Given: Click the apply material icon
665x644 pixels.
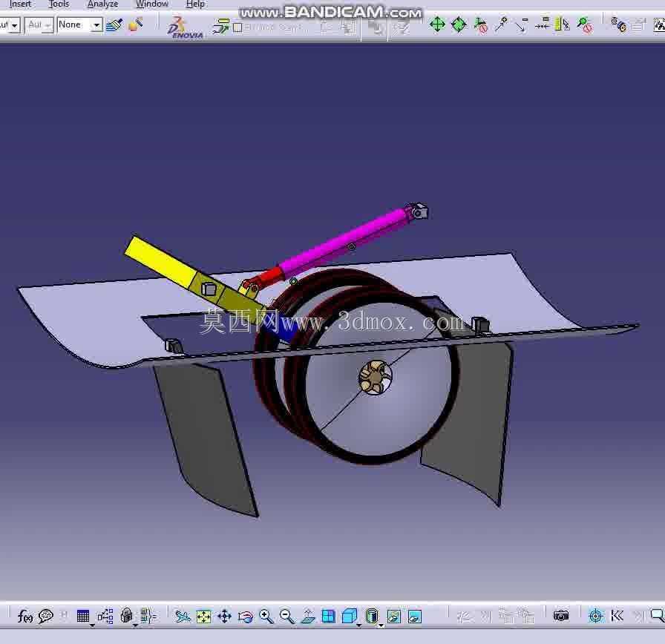Looking at the screenshot, I should tap(135, 24).
